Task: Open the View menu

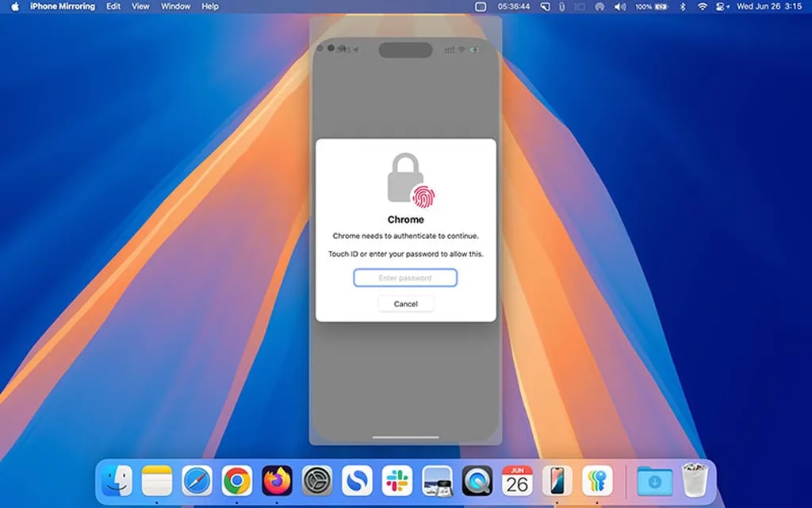Action: pyautogui.click(x=140, y=6)
